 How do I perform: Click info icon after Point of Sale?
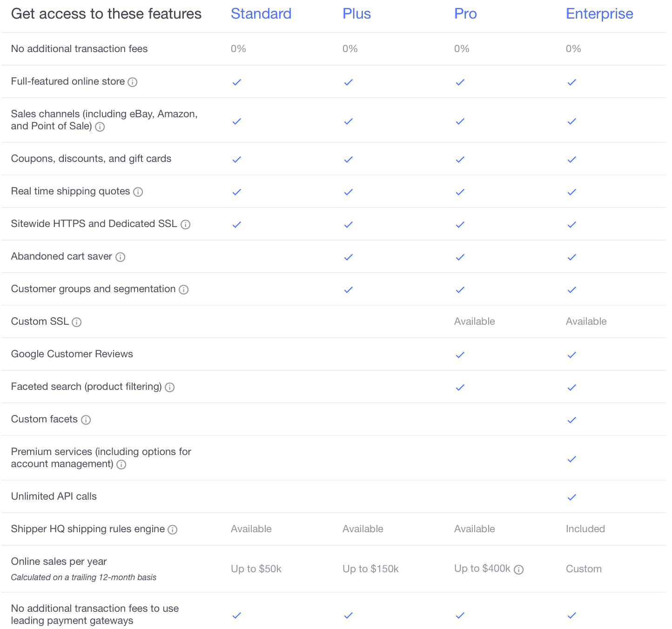click(x=100, y=127)
